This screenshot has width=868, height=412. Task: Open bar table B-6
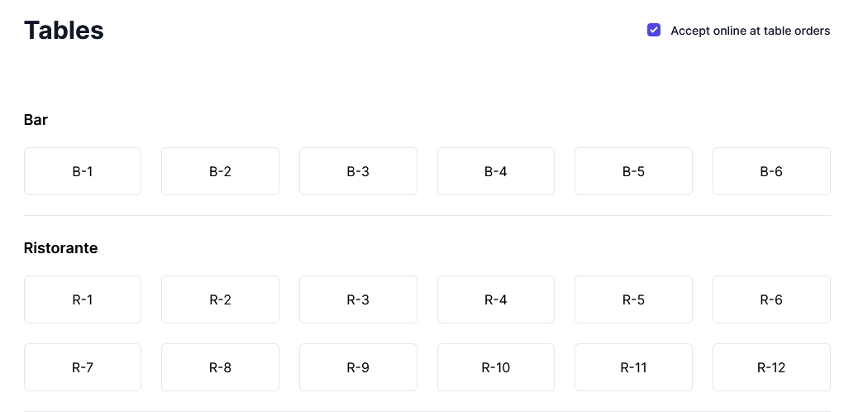click(x=771, y=171)
